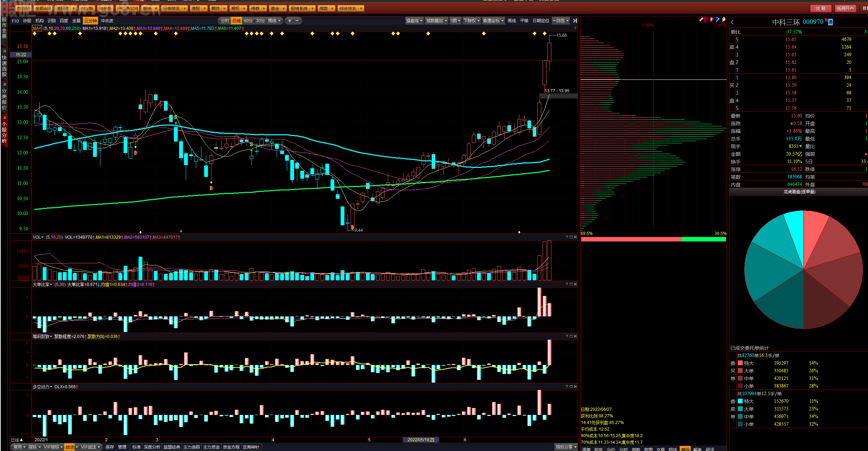
Task: Click the 主力追踪 indicator button
Action: click(x=192, y=447)
